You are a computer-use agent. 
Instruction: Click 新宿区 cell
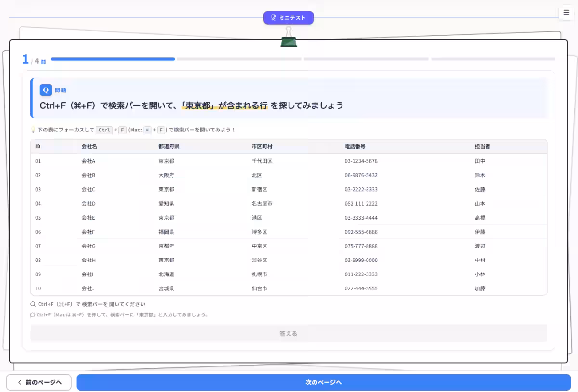click(x=260, y=189)
